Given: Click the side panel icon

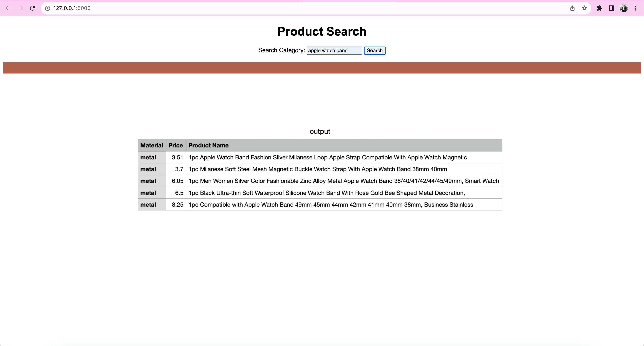Looking at the screenshot, I should pos(611,8).
